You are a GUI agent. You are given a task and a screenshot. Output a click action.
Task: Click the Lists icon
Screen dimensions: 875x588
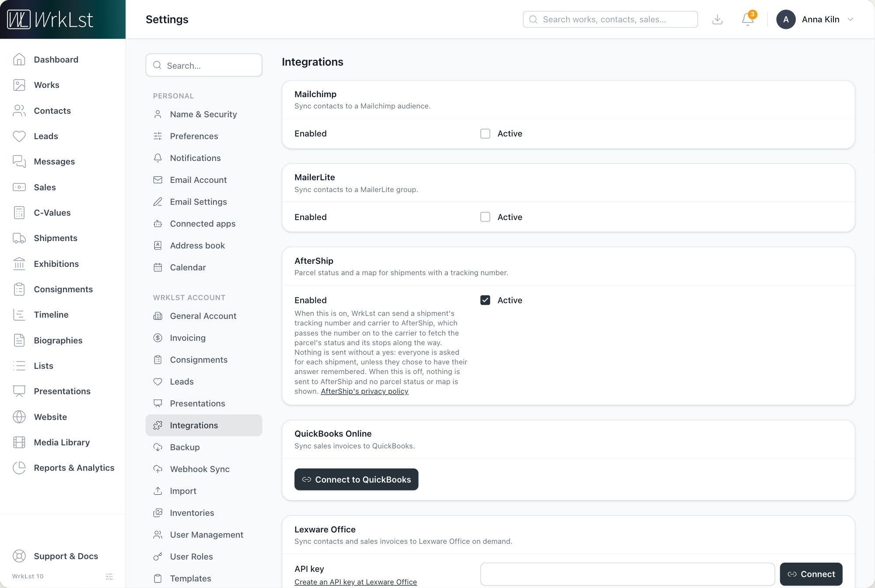[19, 366]
